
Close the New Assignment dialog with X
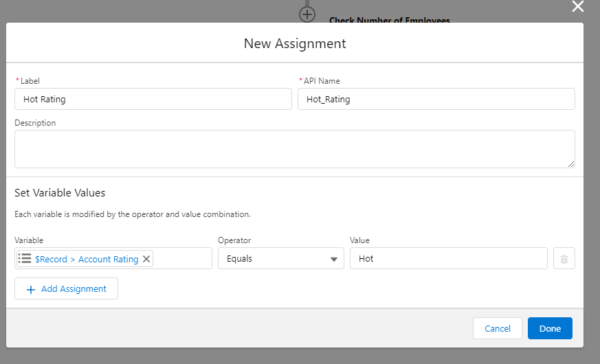coord(578,7)
